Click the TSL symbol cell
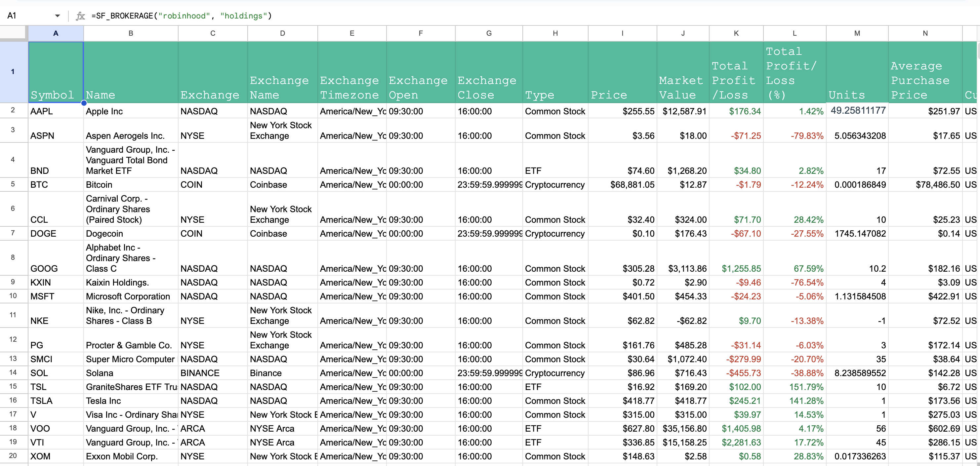This screenshot has width=980, height=466. tap(56, 387)
